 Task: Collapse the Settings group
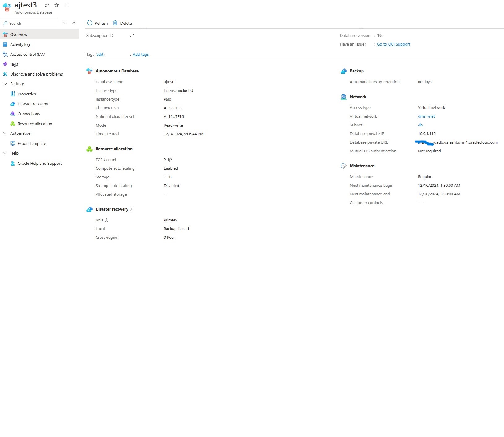click(5, 84)
